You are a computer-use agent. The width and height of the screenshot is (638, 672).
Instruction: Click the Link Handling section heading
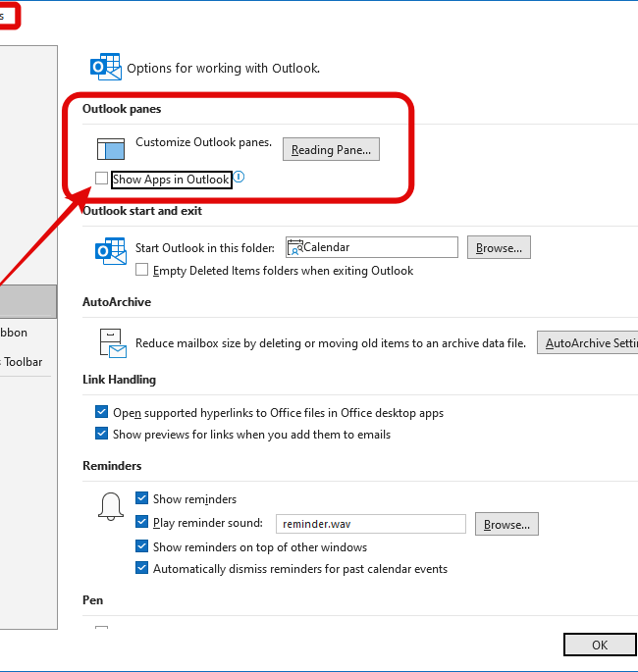click(119, 380)
